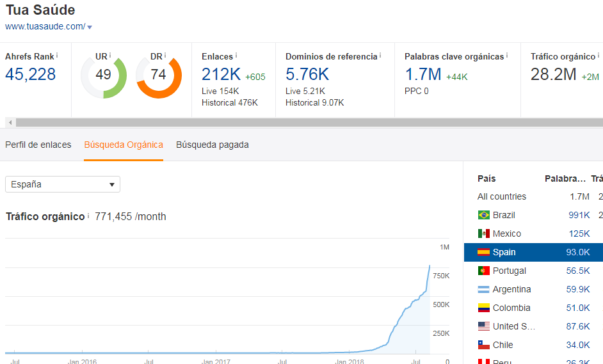Select the Chile row in the country table
Screen dimensions: 603x364
click(x=533, y=345)
